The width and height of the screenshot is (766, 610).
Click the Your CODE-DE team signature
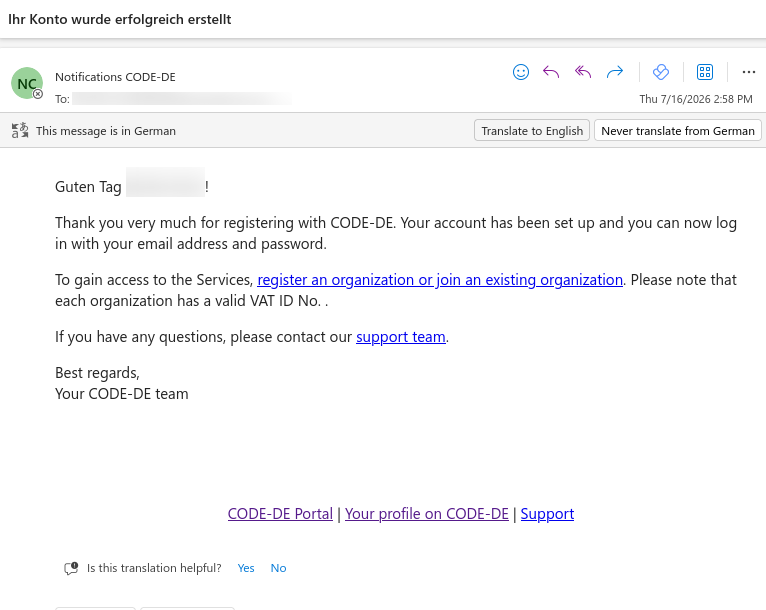pos(122,394)
